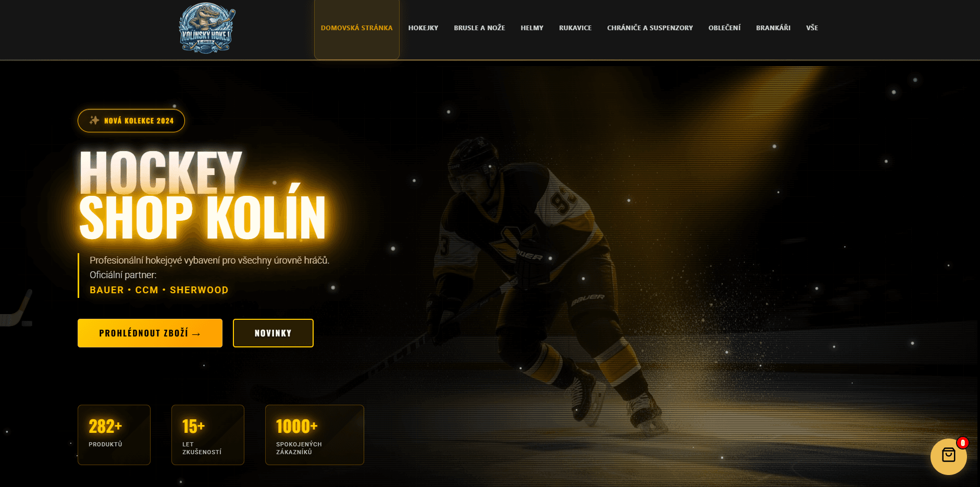Image resolution: width=980 pixels, height=487 pixels.
Task: Click the red cart item count badge
Action: [963, 443]
